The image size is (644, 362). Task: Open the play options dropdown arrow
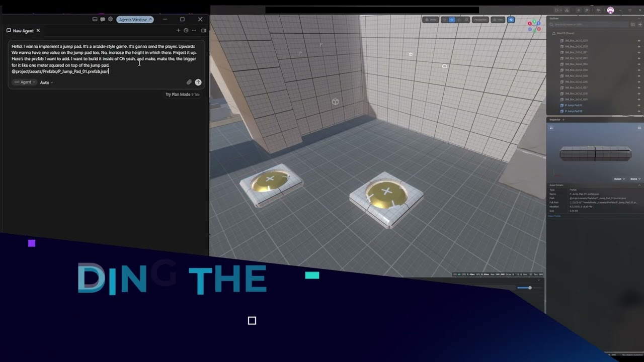point(561,10)
